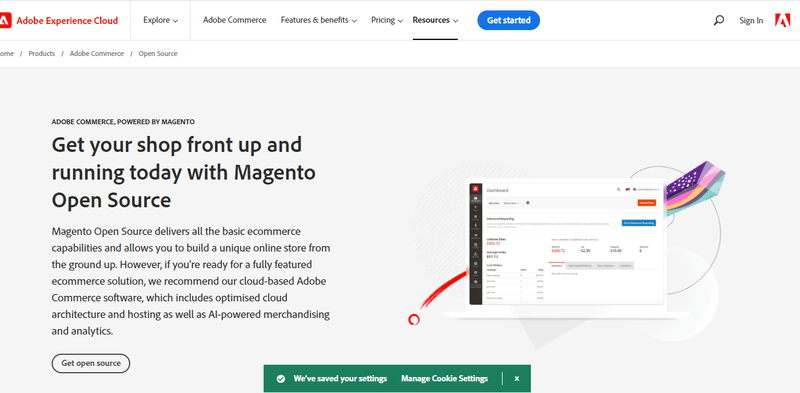Go to Products breadcrumb
The width and height of the screenshot is (800, 393).
[41, 54]
